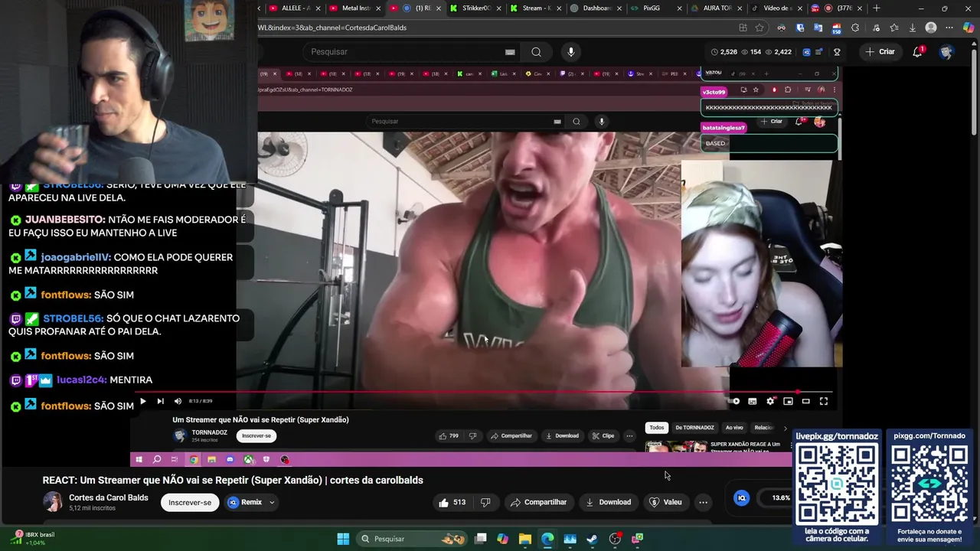The image size is (980, 551).
Task: Click the IQ round icon near 13.6%
Action: (741, 497)
